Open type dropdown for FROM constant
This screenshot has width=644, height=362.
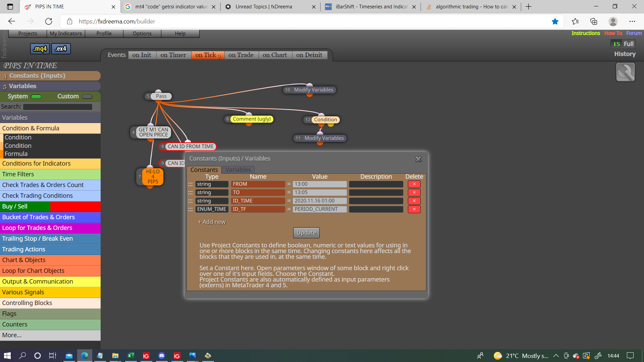click(x=212, y=184)
